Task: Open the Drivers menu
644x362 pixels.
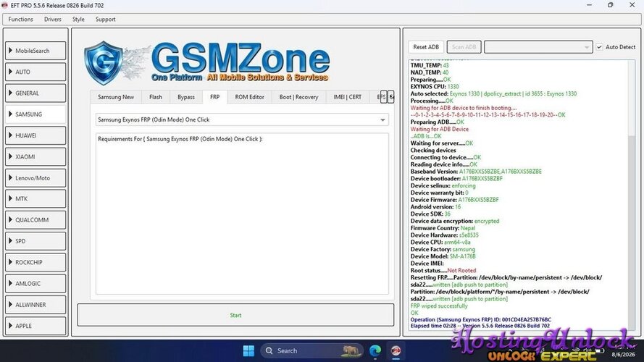Action: pyautogui.click(x=53, y=20)
